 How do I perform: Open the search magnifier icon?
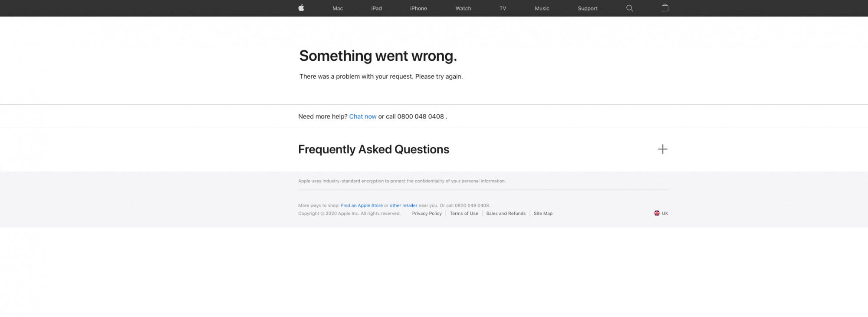click(630, 8)
